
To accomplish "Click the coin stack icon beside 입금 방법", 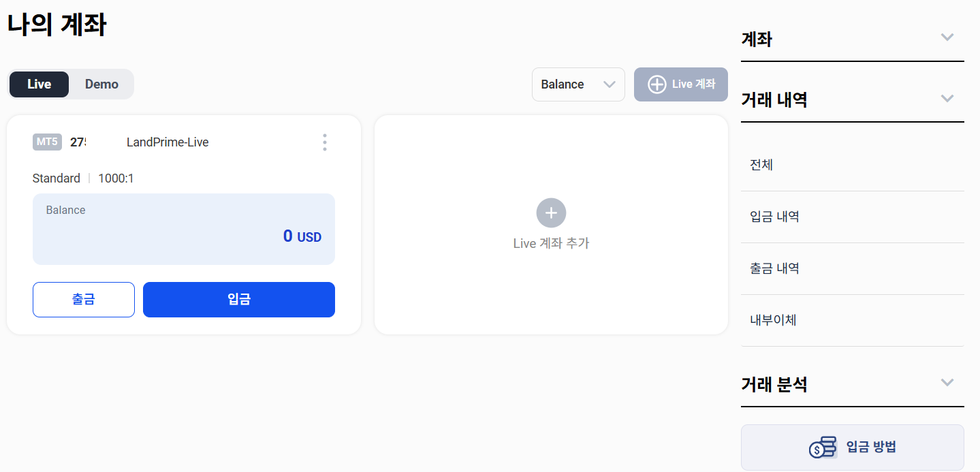I will [823, 447].
